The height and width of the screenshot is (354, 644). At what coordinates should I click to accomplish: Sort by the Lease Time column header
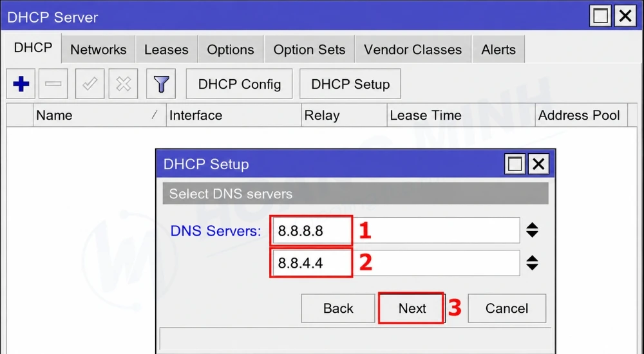(461, 115)
